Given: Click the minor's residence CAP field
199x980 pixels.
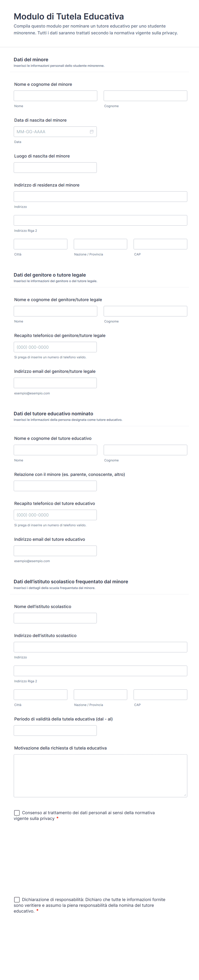Looking at the screenshot, I should click(160, 244).
